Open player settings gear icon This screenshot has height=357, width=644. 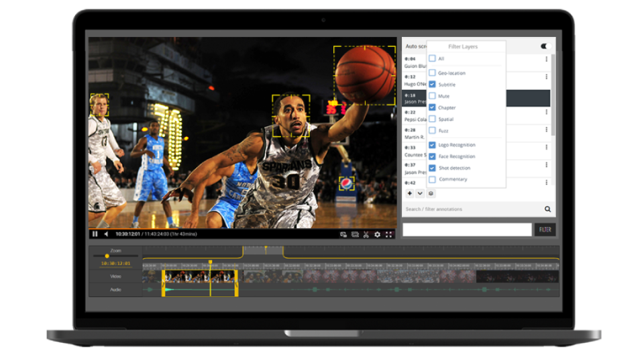coord(377,234)
